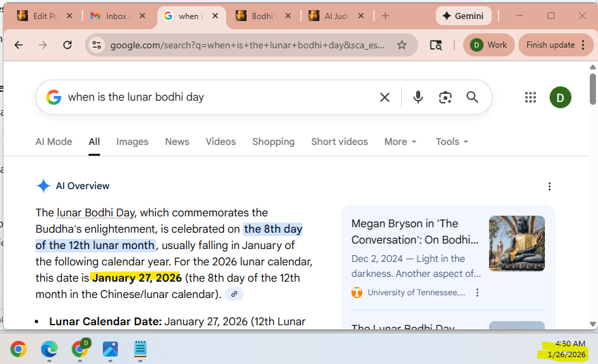
Task: Open Microsoft Edge from the taskbar
Action: click(49, 349)
